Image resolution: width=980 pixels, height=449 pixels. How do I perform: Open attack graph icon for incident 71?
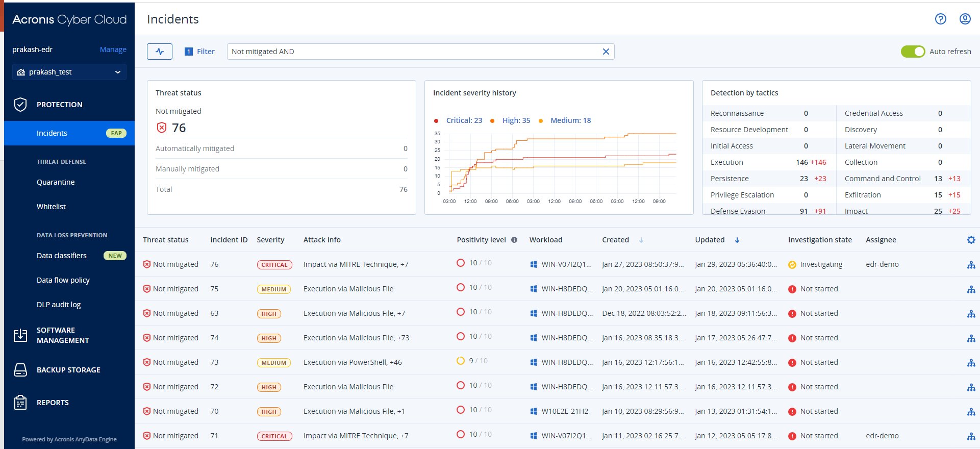(x=971, y=436)
